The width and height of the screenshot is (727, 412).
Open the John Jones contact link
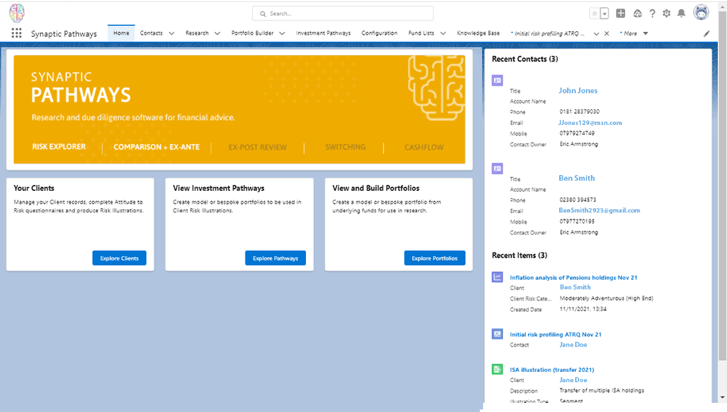coord(578,90)
